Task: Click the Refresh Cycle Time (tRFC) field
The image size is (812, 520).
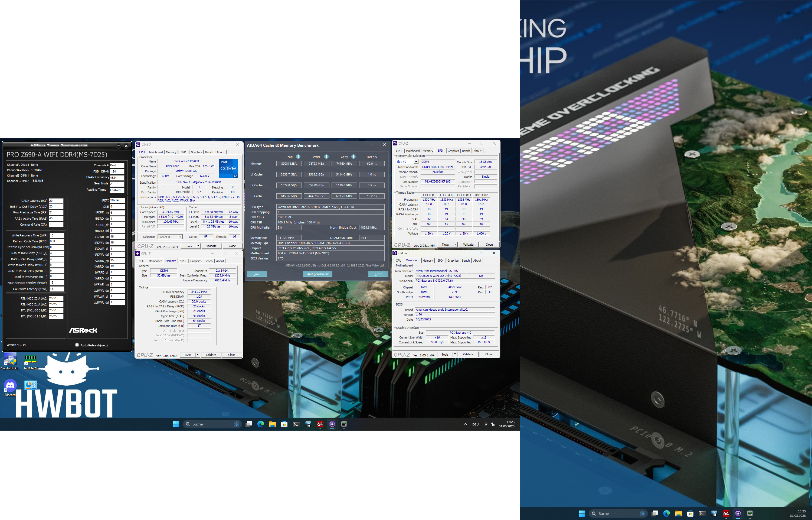Action: pyautogui.click(x=57, y=241)
